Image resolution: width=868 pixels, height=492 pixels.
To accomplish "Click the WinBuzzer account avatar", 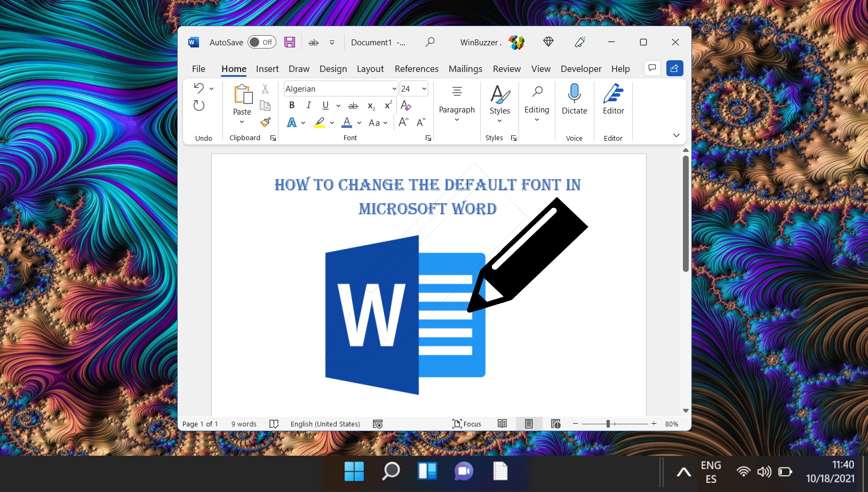I will coord(516,42).
